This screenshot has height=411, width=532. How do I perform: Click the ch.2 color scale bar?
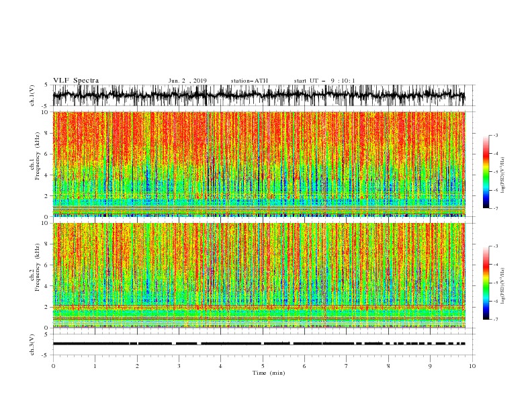point(486,283)
